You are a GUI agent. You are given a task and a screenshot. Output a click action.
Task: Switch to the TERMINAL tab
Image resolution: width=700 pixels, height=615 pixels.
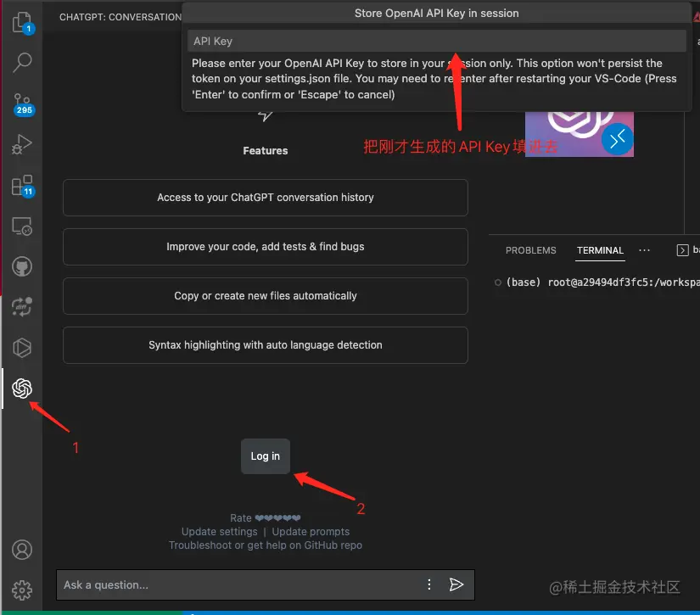click(x=600, y=250)
